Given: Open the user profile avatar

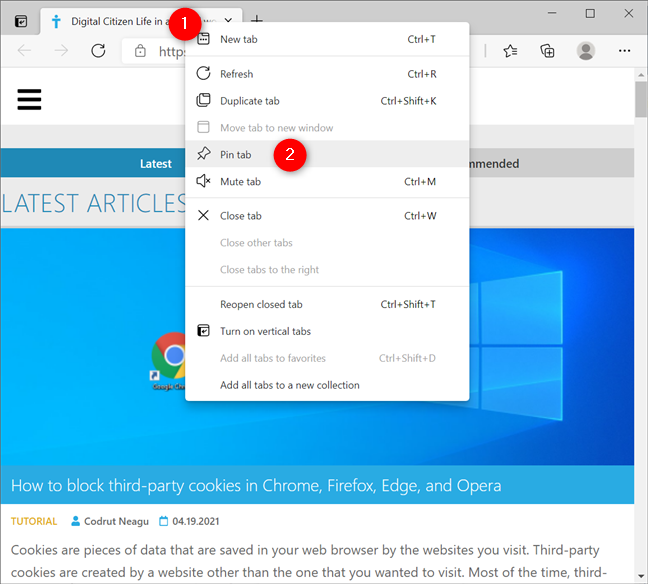Looking at the screenshot, I should tap(586, 51).
